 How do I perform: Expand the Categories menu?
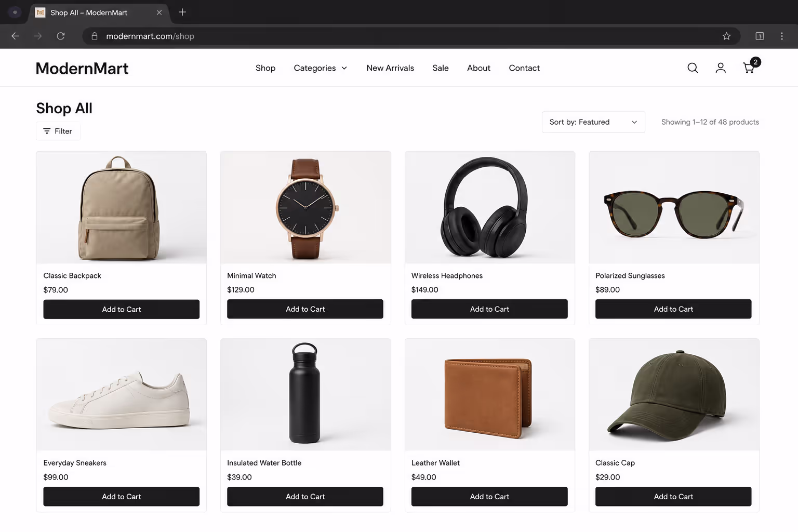(x=321, y=68)
